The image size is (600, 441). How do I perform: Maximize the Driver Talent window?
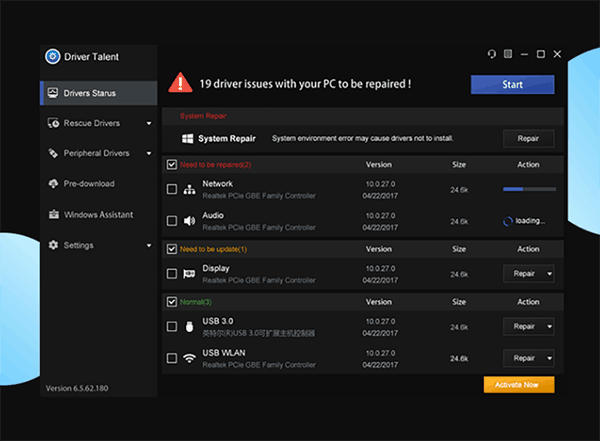pos(541,54)
